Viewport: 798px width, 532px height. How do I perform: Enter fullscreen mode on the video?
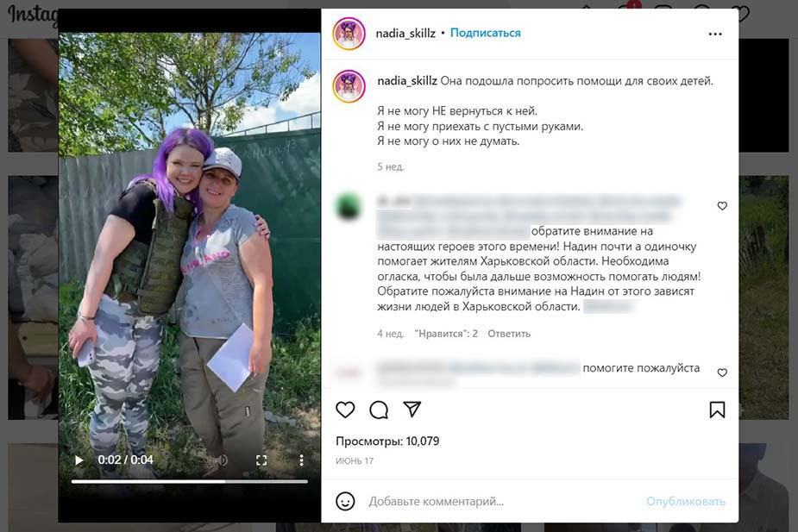pos(261,460)
